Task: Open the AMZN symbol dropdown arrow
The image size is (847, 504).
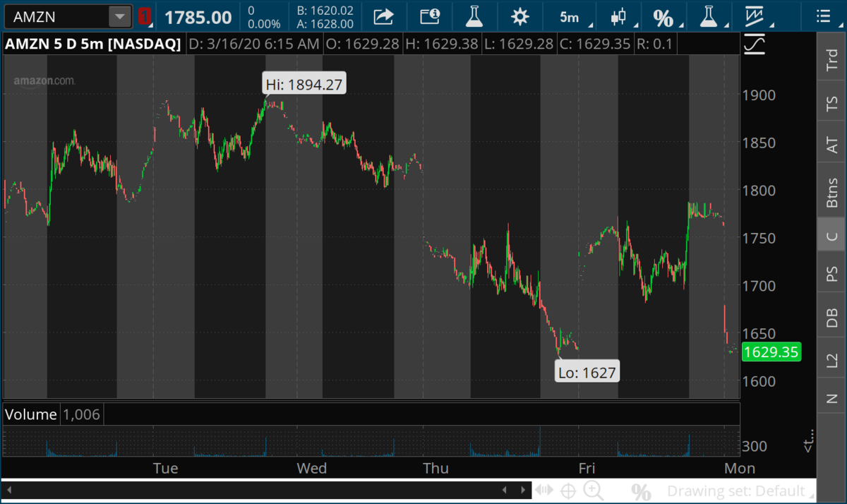Action: pos(120,16)
